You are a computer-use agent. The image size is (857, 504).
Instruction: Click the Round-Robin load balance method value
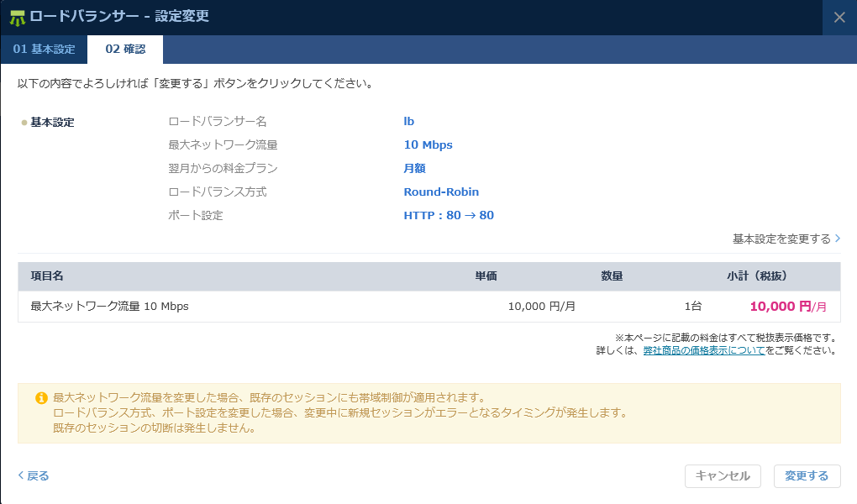click(x=441, y=192)
